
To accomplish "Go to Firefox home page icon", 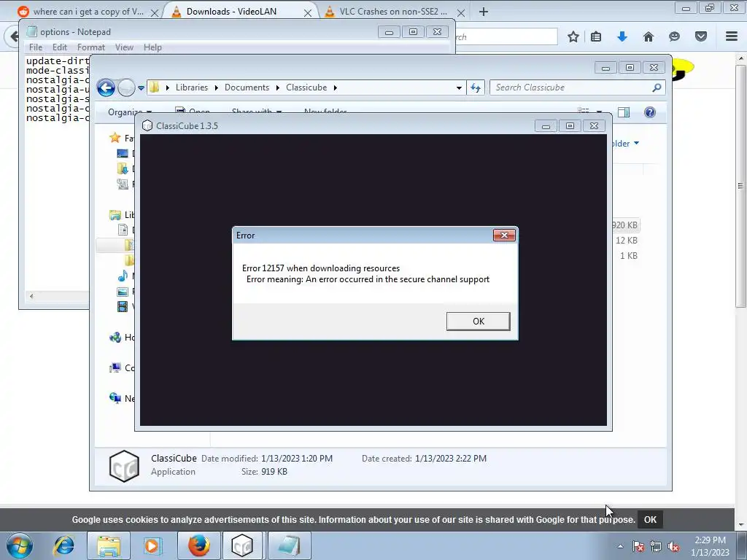I will pyautogui.click(x=648, y=36).
